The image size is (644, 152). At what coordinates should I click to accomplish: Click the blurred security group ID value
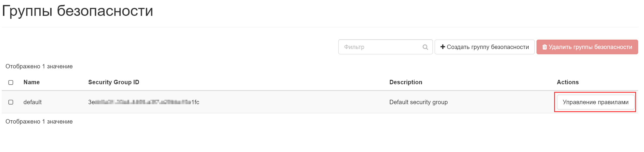pos(144,102)
